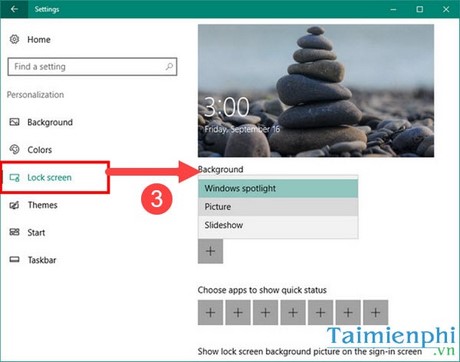
Task: Open the Background personalization page
Action: click(x=50, y=122)
